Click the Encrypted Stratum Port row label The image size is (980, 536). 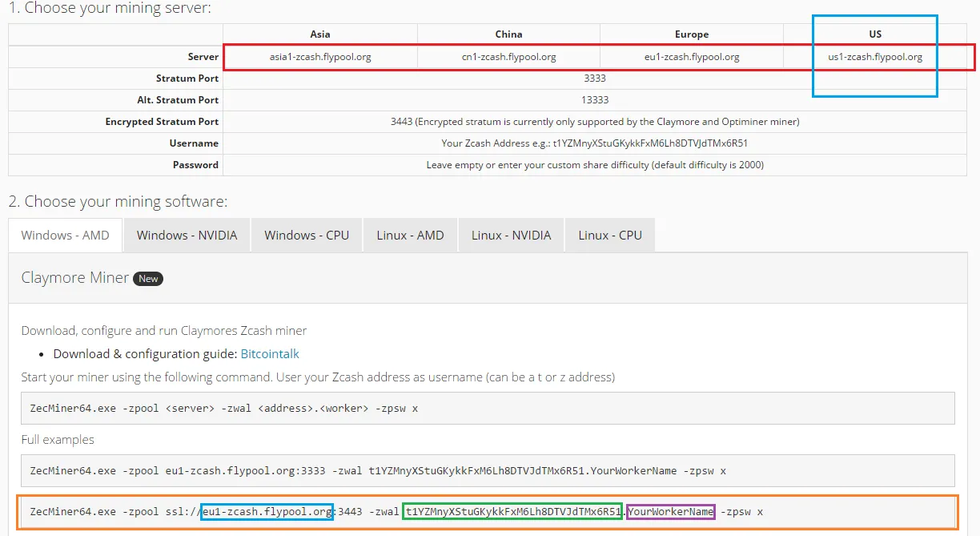click(162, 122)
